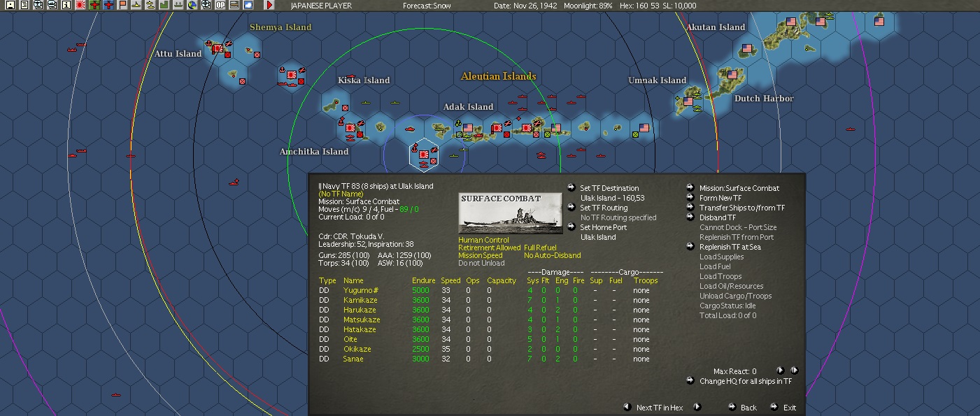The height and width of the screenshot is (416, 980).
Task: Click the arrow beside Form New TF
Action: tap(690, 197)
